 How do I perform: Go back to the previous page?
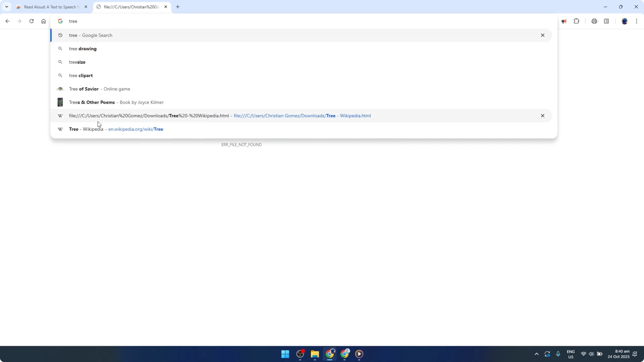click(7, 21)
